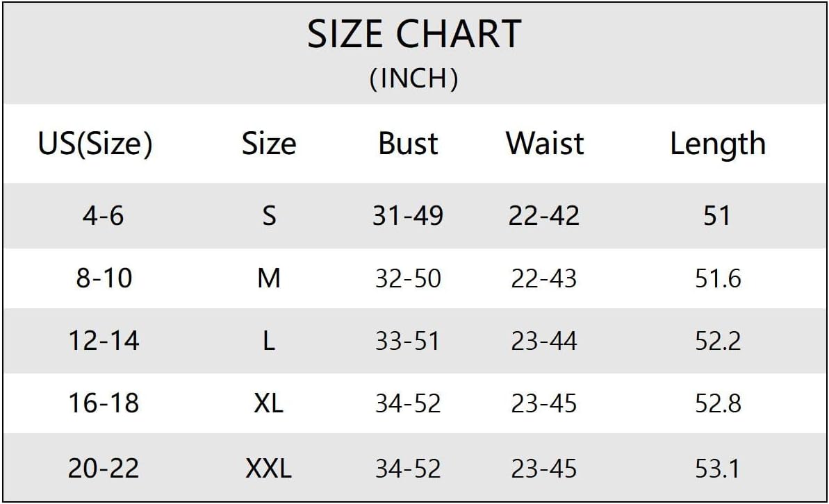The image size is (829, 504).
Task: Select the (INCH) unit label
Action: (x=414, y=78)
